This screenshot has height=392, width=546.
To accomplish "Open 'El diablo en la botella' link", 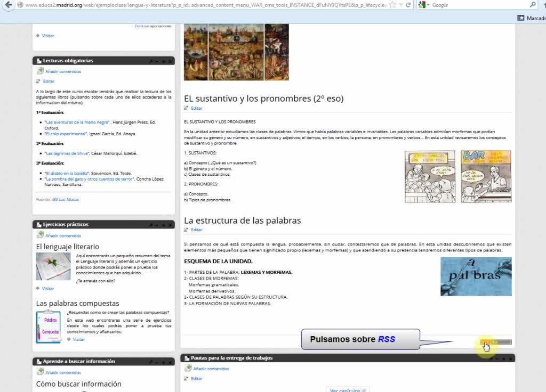I will pos(67,173).
